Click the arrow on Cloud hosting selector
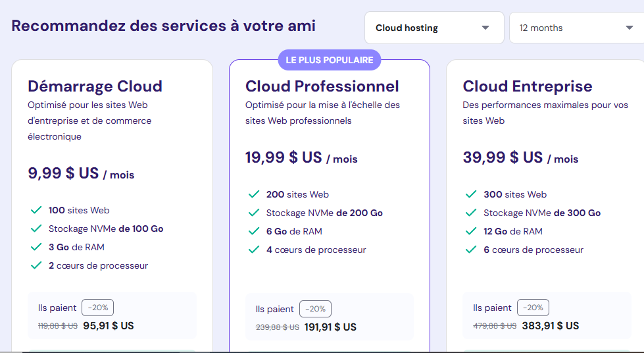 pos(485,28)
